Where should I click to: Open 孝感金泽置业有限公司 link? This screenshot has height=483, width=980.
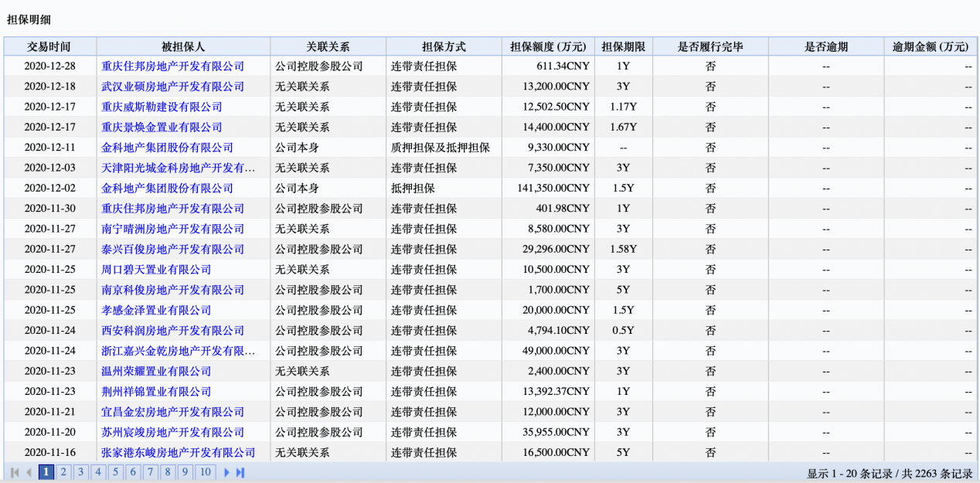coord(157,310)
